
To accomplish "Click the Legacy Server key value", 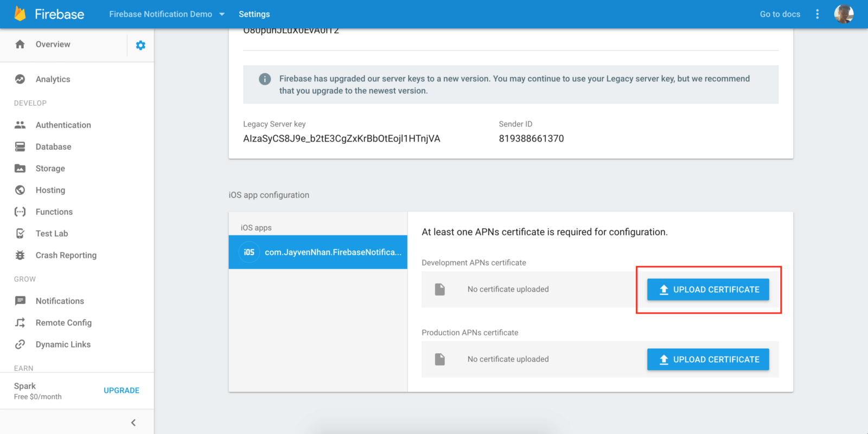I will click(342, 139).
